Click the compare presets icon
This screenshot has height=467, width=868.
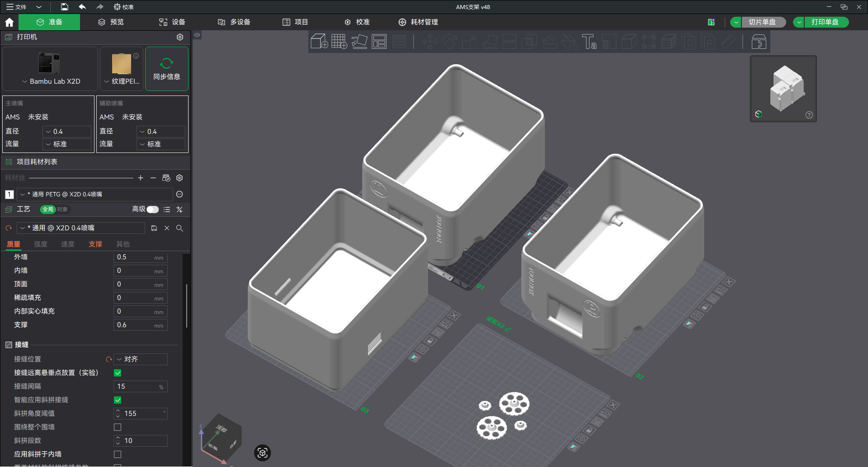(x=179, y=210)
